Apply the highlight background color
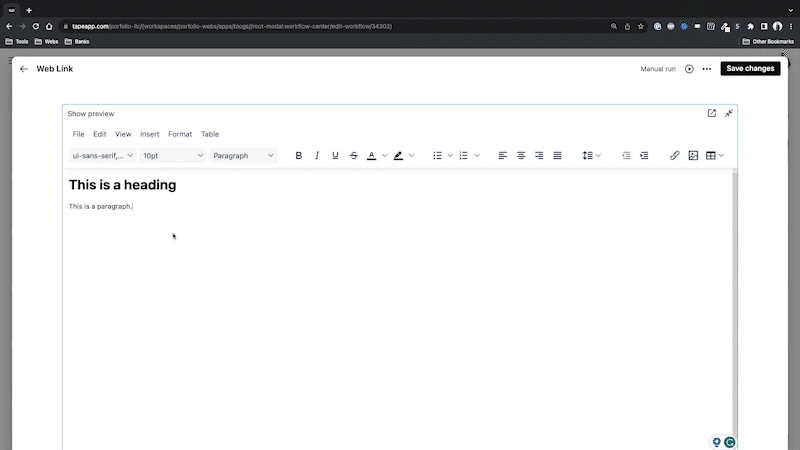The width and height of the screenshot is (800, 450). click(398, 156)
